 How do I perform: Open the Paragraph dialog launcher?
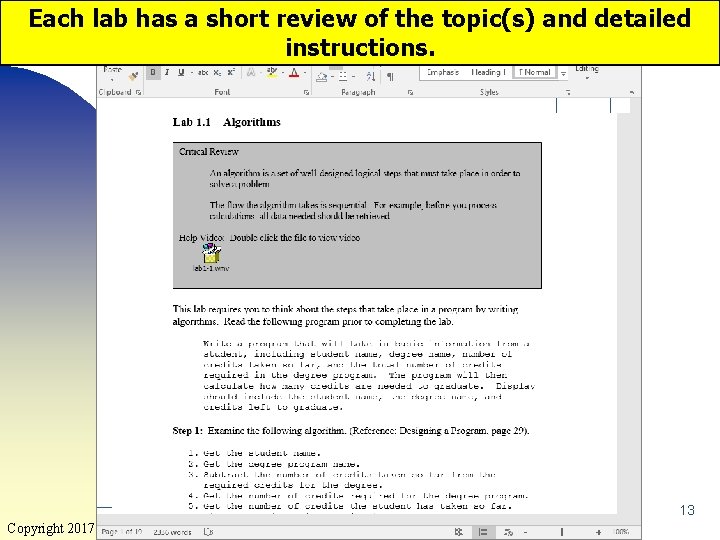(410, 92)
